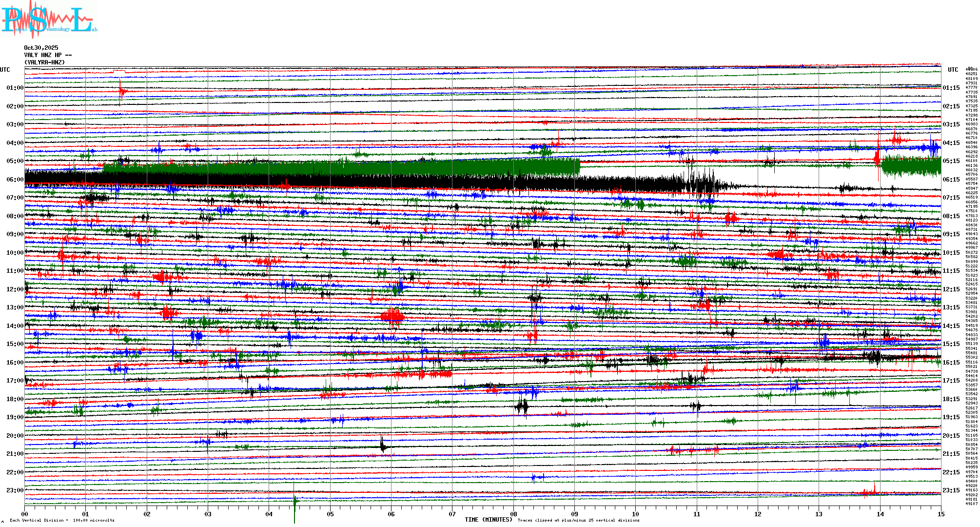The height and width of the screenshot is (527, 980).
Task: Click the 20:15 time label on right
Action: coord(951,436)
